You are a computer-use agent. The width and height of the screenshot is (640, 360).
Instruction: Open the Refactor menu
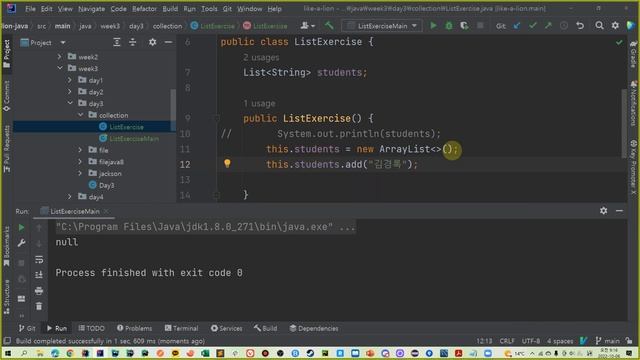144,9
